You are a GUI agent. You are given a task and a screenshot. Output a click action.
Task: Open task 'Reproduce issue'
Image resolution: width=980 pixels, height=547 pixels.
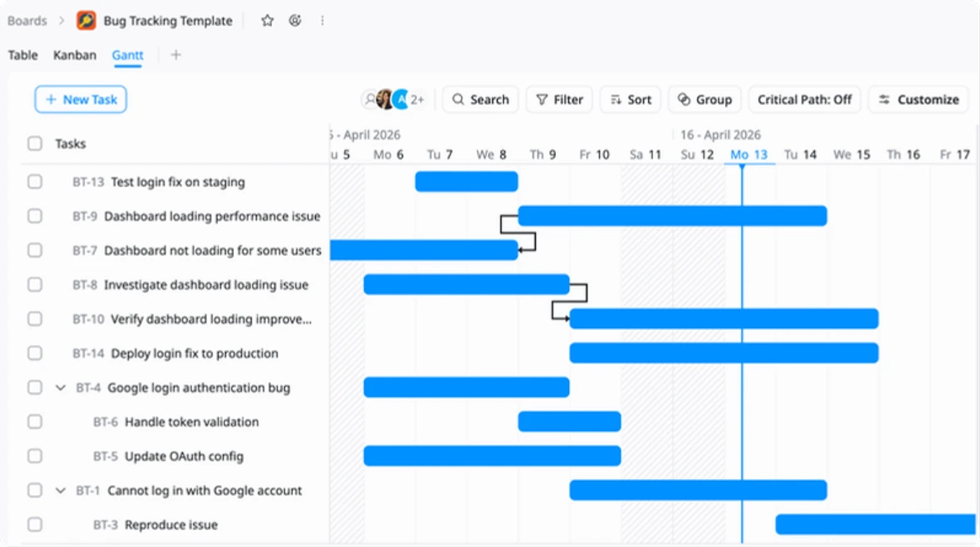tap(171, 525)
